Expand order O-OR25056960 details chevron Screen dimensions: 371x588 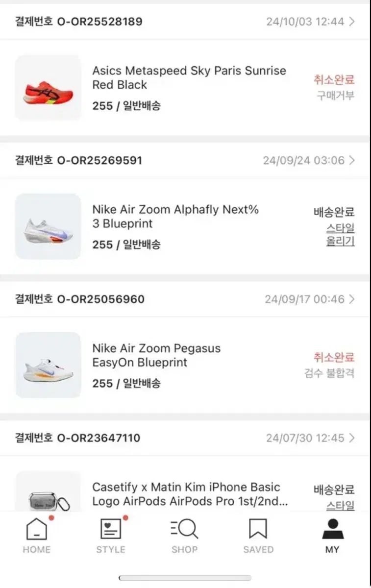tap(351, 299)
